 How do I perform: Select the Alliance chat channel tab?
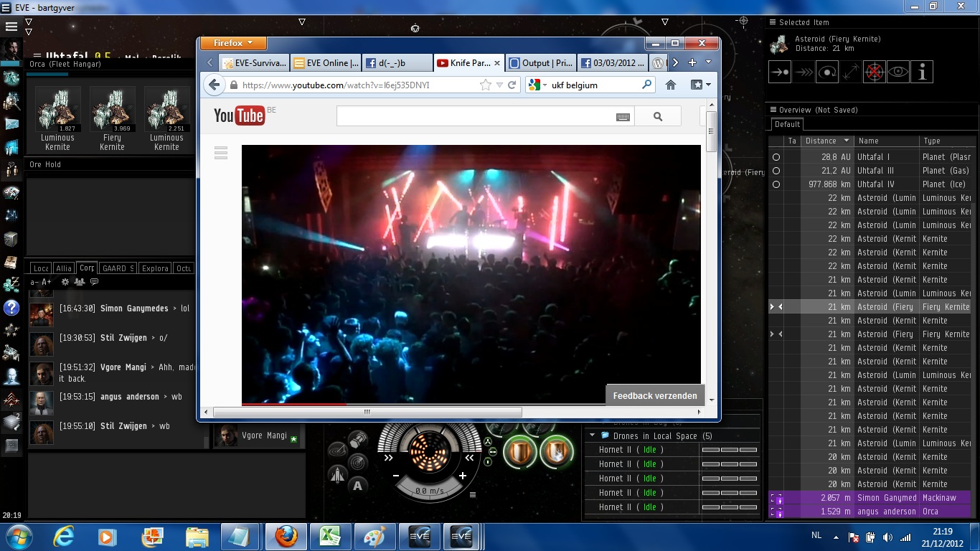tap(64, 268)
